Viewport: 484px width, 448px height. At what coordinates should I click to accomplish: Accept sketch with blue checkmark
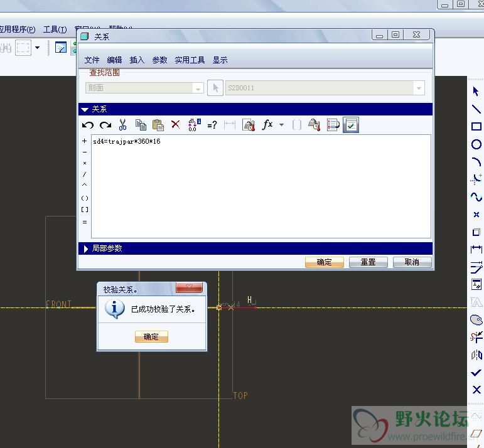click(476, 373)
